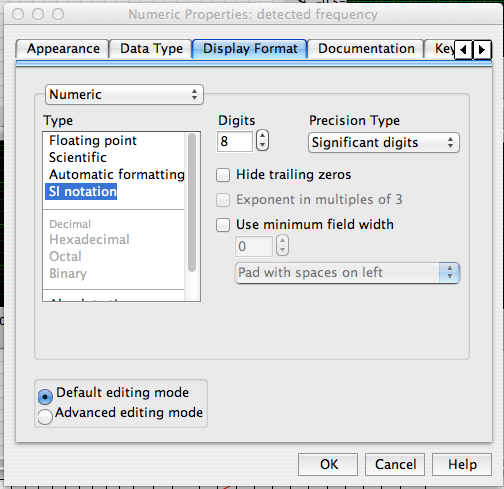Click the Cancel button
The height and width of the screenshot is (489, 504).
point(395,464)
